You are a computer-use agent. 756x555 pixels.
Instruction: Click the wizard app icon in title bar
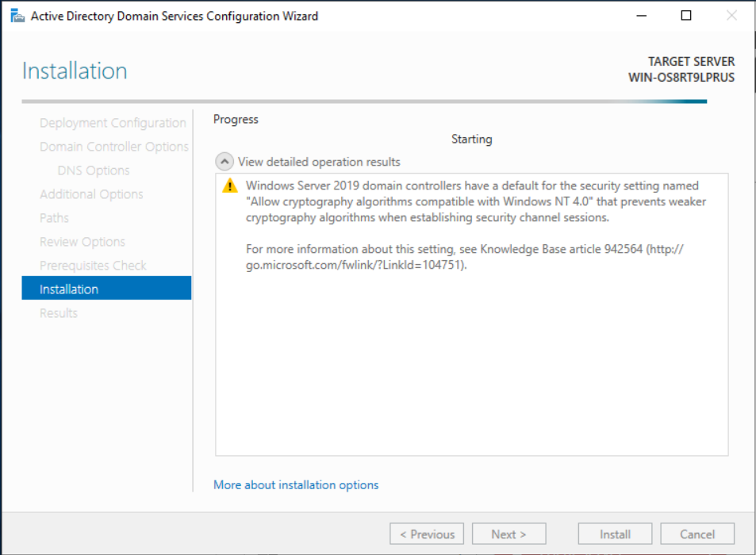click(x=17, y=16)
